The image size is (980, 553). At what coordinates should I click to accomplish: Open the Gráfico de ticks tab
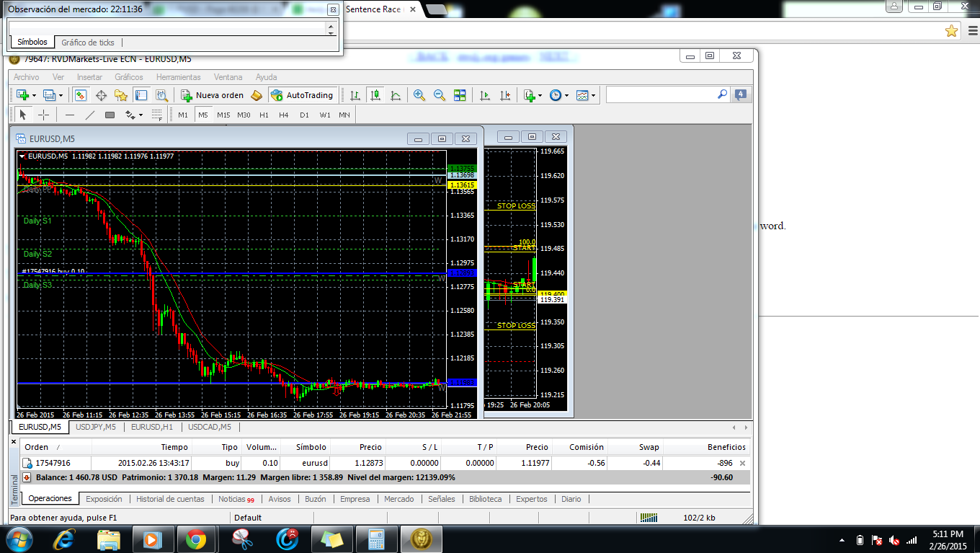tap(88, 43)
